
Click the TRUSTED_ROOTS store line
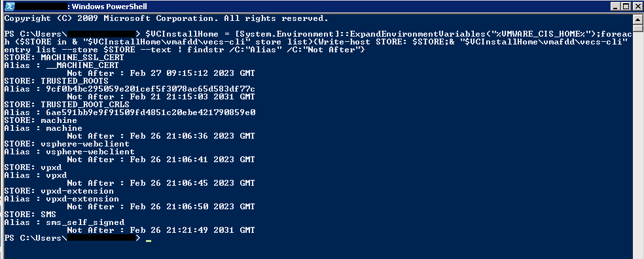tap(56, 81)
